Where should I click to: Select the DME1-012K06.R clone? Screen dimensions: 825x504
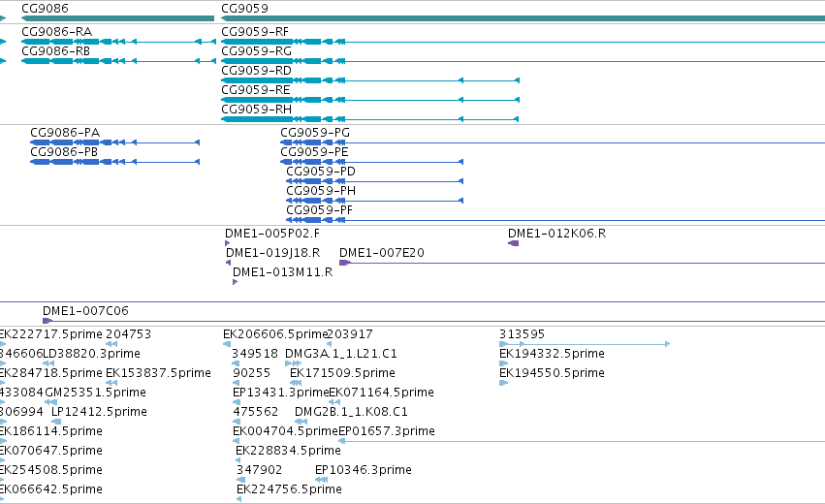coord(556,234)
